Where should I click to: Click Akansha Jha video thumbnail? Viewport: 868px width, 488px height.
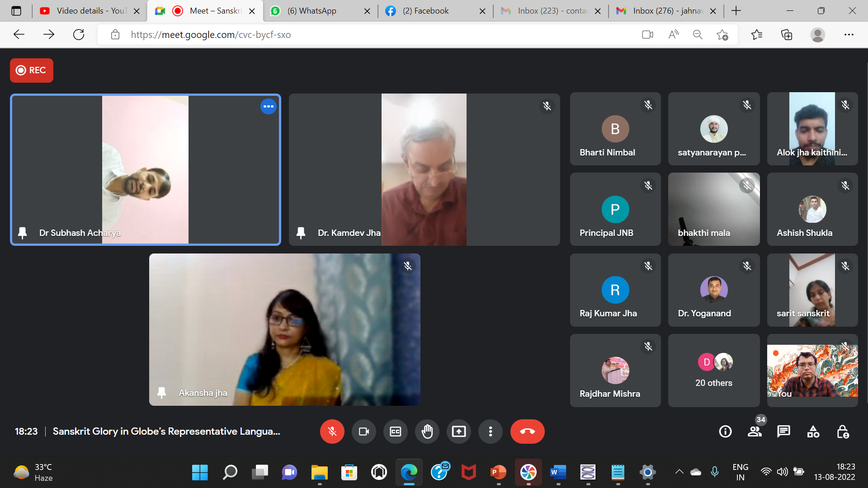click(x=284, y=329)
